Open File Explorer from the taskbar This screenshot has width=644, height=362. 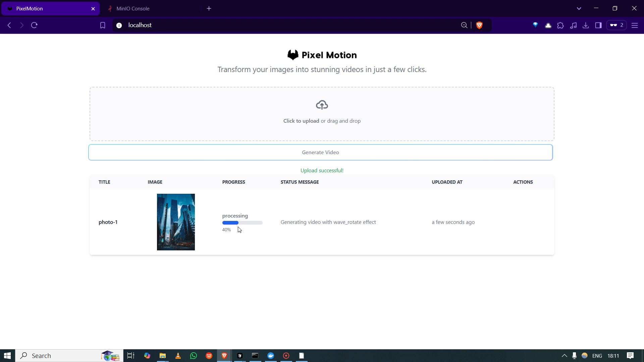tap(163, 356)
